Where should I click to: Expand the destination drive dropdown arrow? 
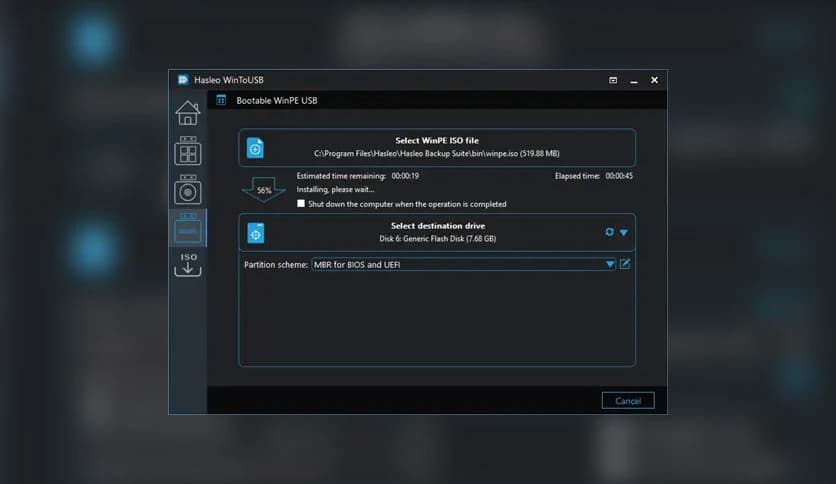pos(624,232)
